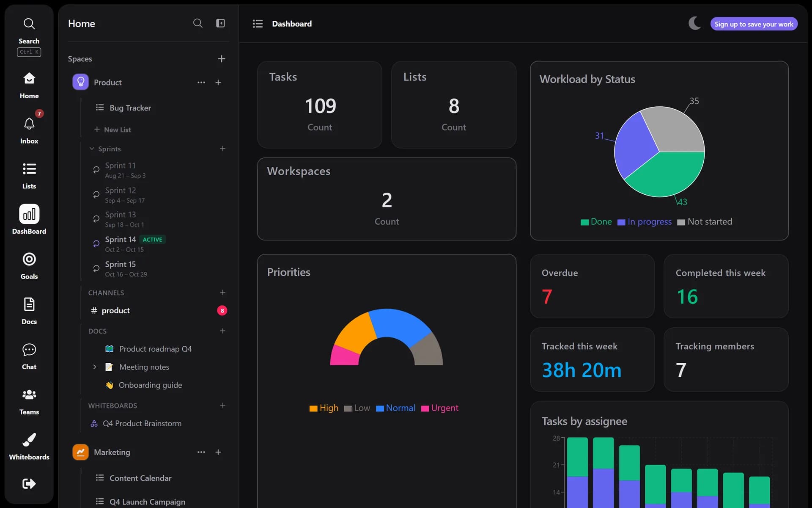This screenshot has height=508, width=812.
Task: Click the Tracking members card
Action: click(x=726, y=359)
